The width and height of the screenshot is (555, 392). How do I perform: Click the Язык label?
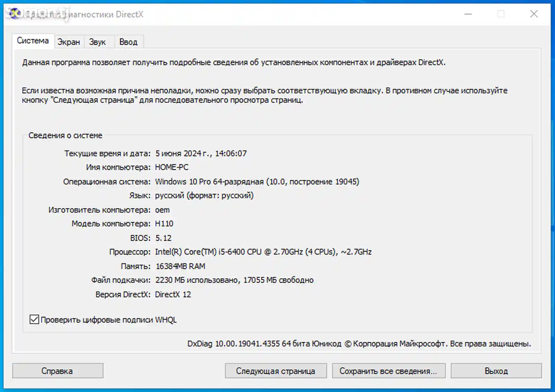[x=140, y=195]
